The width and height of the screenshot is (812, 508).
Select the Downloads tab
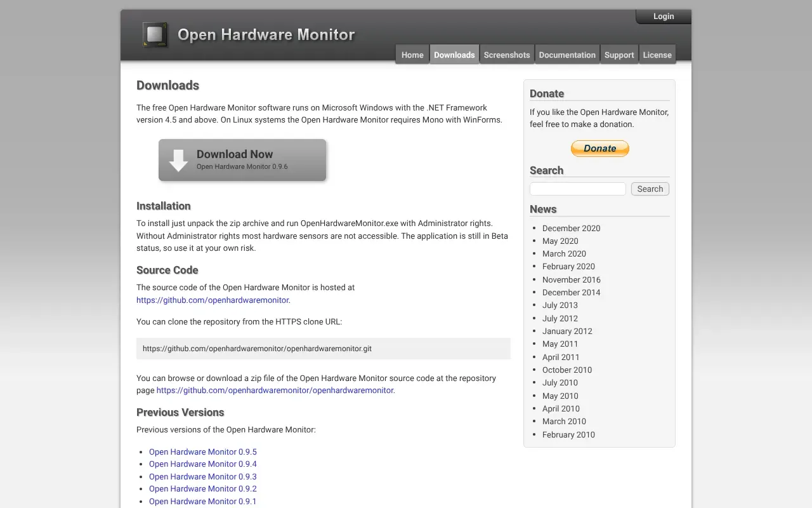pyautogui.click(x=454, y=55)
